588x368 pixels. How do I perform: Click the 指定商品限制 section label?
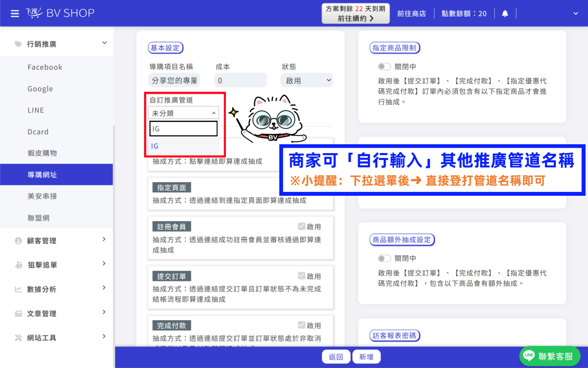coord(394,48)
